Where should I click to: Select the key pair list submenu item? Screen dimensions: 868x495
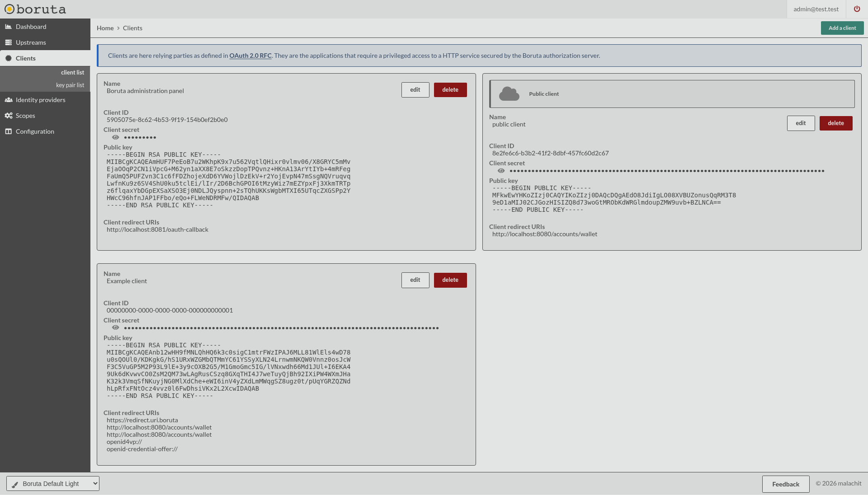click(70, 85)
